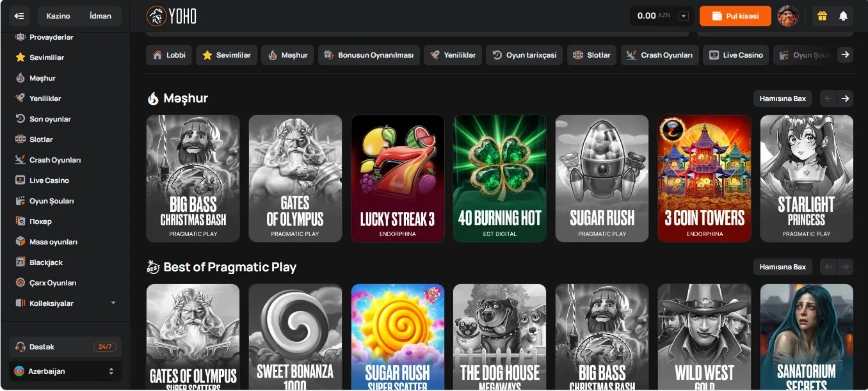
Task: Open the Sanatorium Secrets game
Action: coord(807,337)
